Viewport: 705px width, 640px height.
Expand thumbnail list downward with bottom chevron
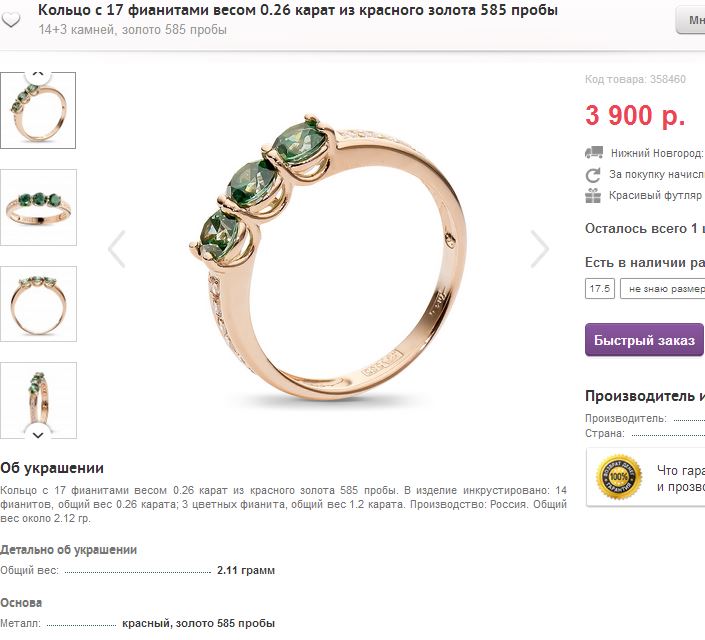pyautogui.click(x=38, y=434)
